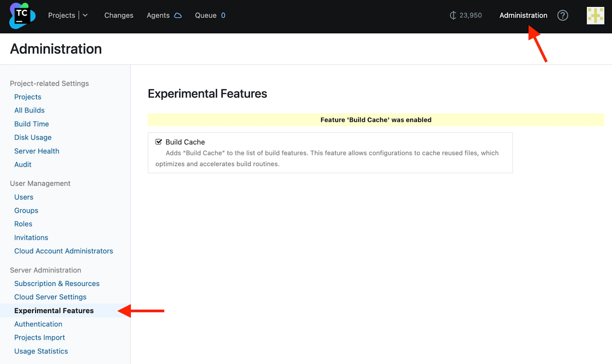The image size is (612, 364).
Task: View the Server Health page
Action: 37,151
